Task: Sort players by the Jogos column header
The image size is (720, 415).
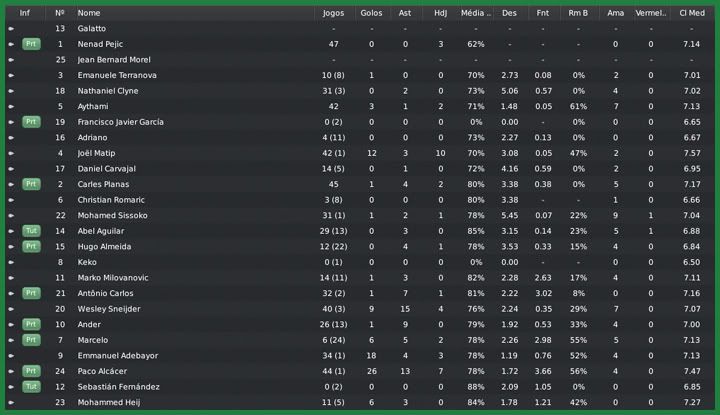Action: click(333, 13)
